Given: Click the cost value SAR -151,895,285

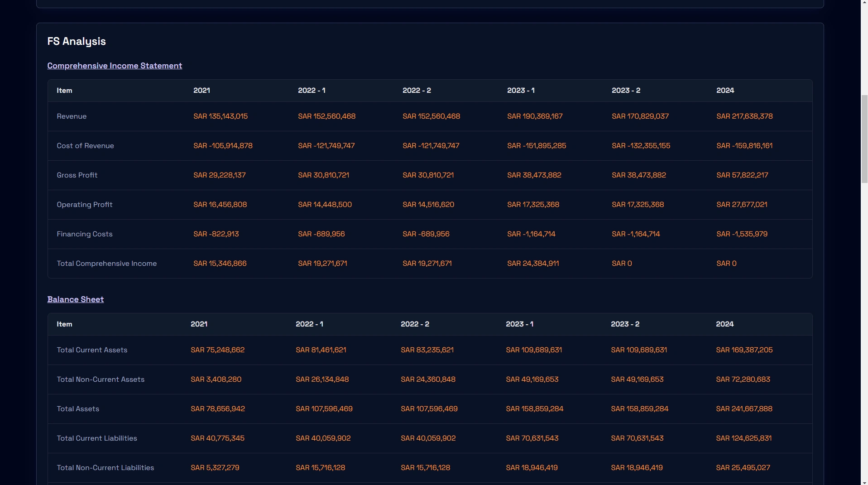Looking at the screenshot, I should pos(537,146).
